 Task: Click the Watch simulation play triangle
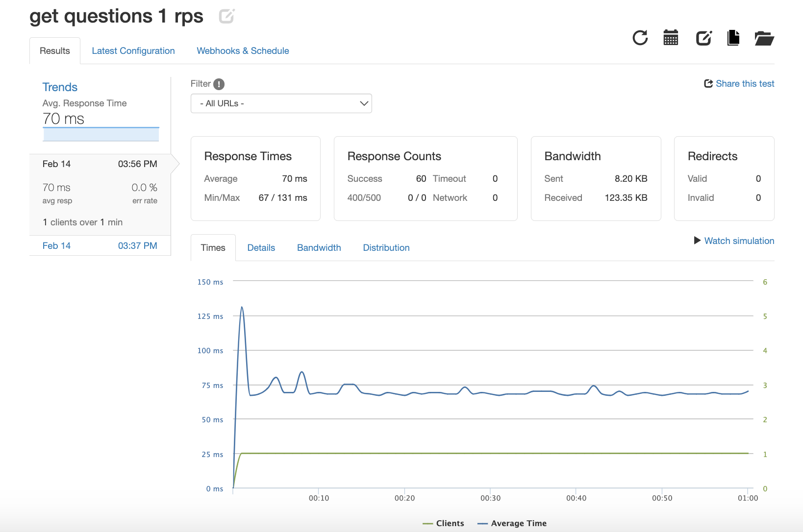697,241
